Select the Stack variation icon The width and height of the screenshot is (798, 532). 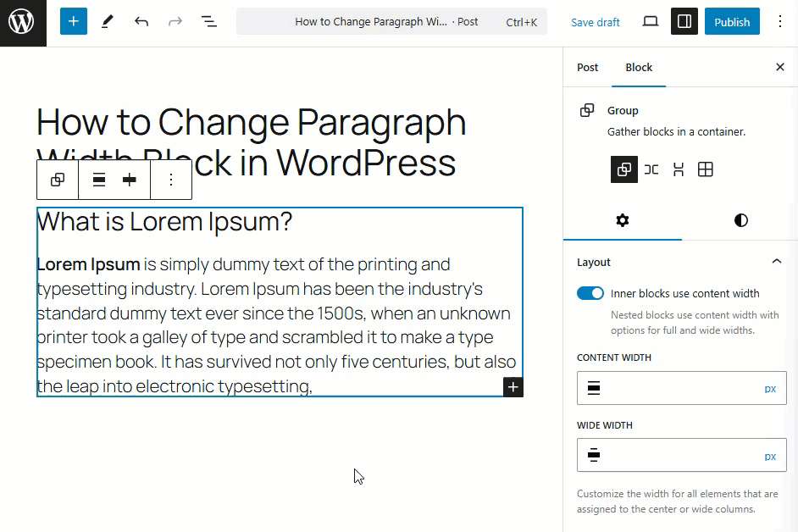click(679, 169)
